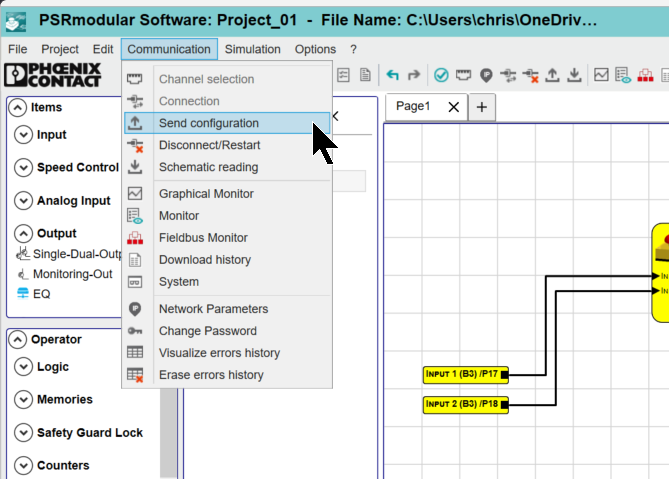
Task: Click the download schematic reading toolbar icon
Action: pyautogui.click(x=575, y=75)
